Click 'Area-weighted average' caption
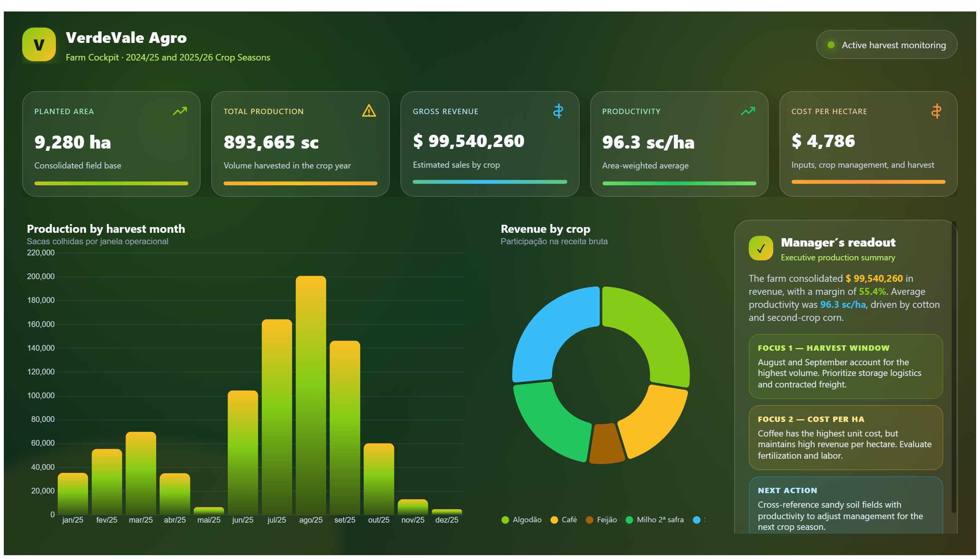This screenshot has height=559, width=980. pyautogui.click(x=645, y=165)
